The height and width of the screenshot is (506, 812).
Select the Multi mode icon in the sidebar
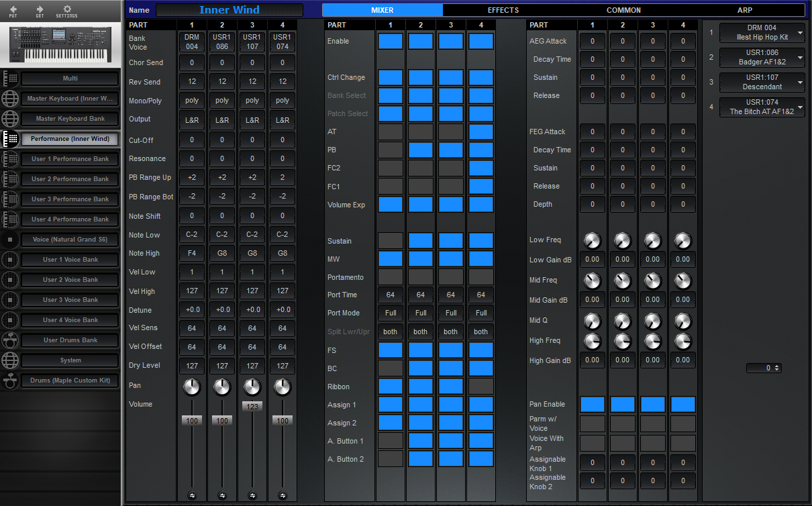point(9,79)
